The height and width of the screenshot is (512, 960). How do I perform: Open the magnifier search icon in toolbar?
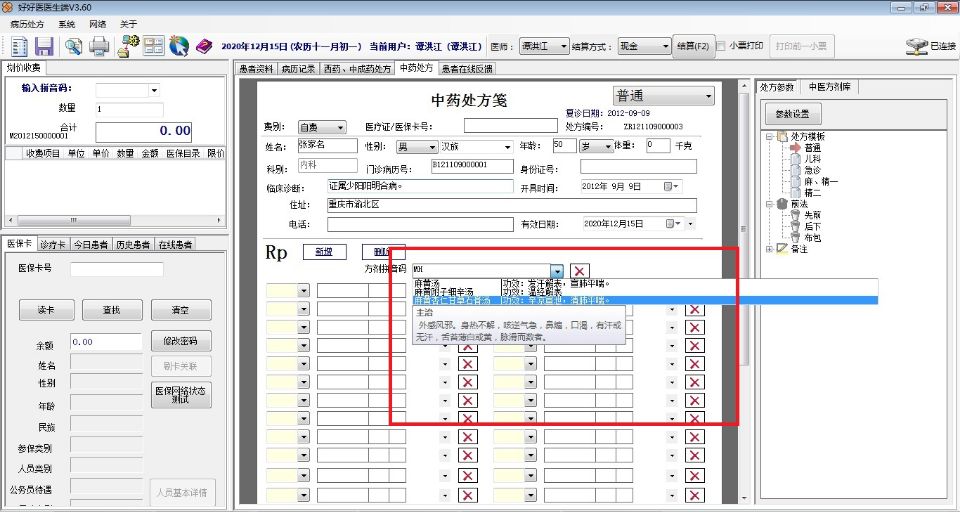coord(73,46)
